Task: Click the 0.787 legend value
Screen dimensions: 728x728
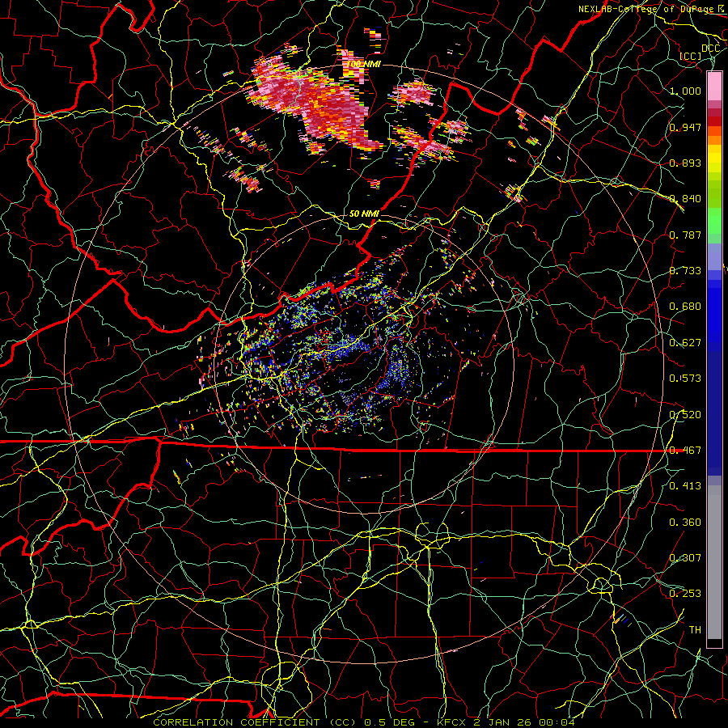Action: (685, 235)
